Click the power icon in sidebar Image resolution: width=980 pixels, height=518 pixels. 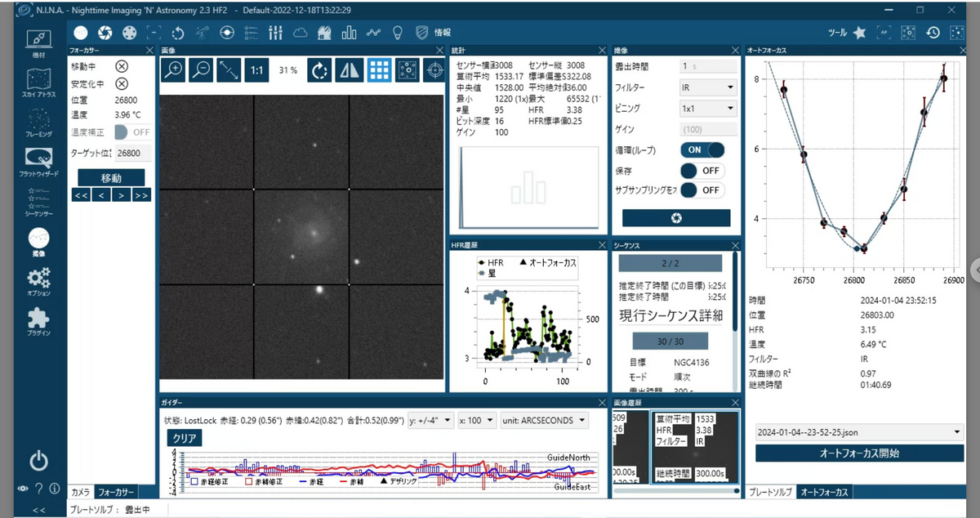[38, 461]
